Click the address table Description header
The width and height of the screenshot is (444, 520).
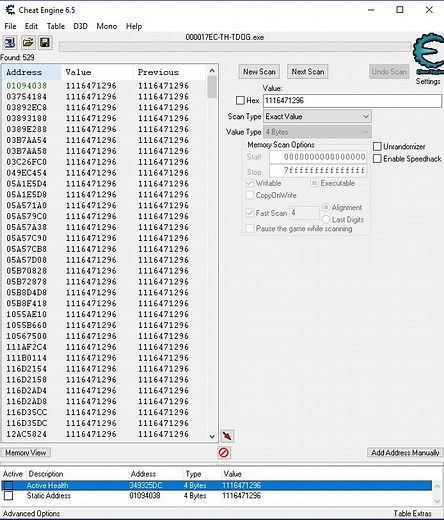point(46,474)
